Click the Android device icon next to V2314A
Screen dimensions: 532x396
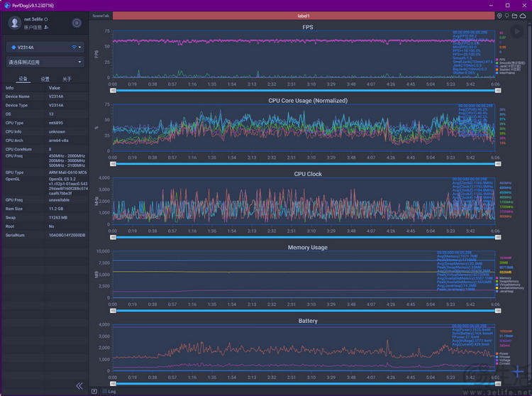pos(13,47)
